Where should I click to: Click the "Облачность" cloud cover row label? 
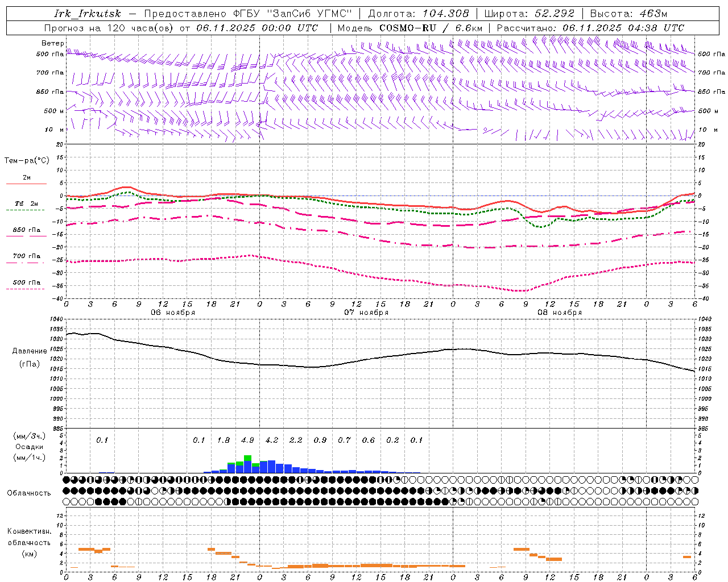tap(29, 493)
